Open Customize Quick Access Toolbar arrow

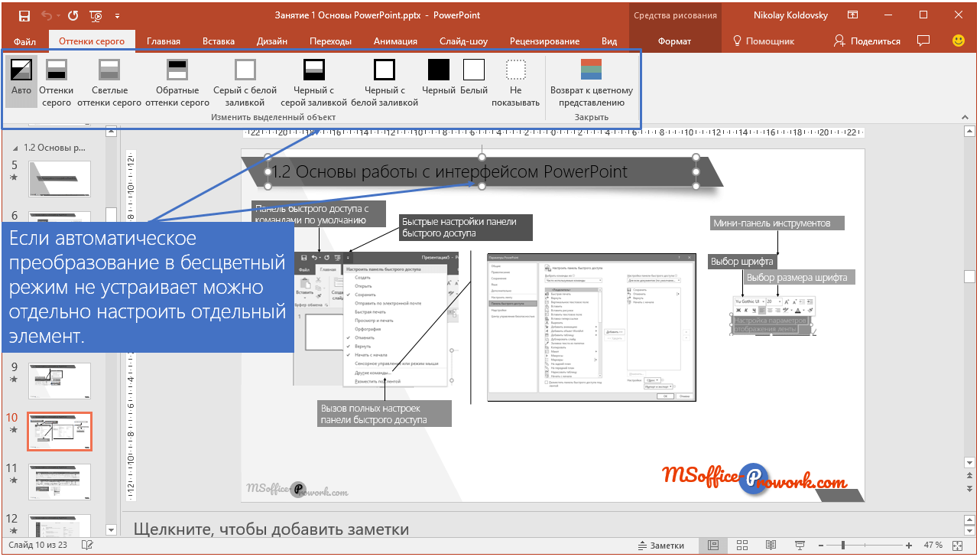[x=117, y=15]
